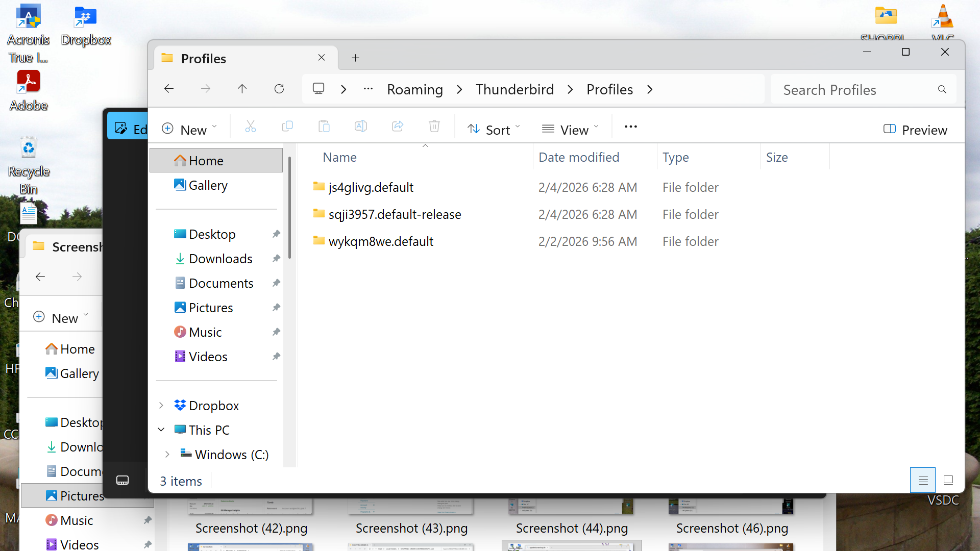Click the Refresh icon in navigation bar
The width and height of the screenshot is (980, 551).
[x=279, y=89]
